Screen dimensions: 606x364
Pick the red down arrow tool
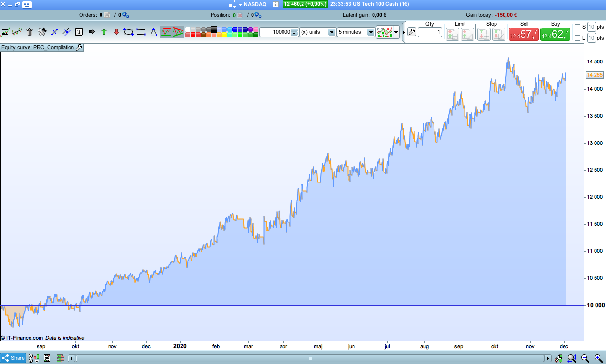[x=116, y=32]
